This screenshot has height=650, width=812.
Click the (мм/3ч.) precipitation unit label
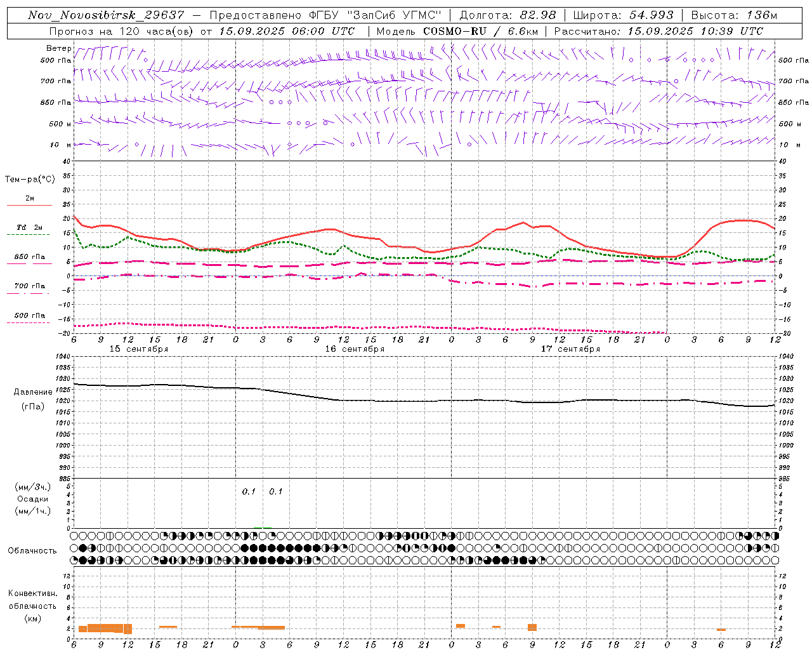coord(33,487)
